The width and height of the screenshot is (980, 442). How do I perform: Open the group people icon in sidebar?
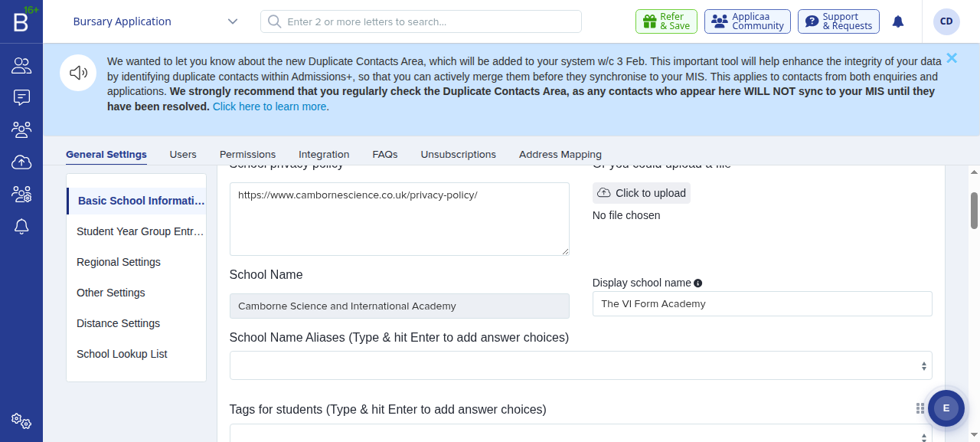[21, 129]
